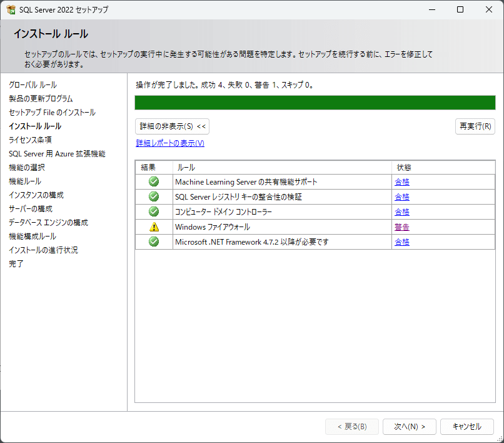This screenshot has height=443, width=504.
Task: Click the green check icon for SQL Server レジストリ キー rule
Action: pos(154,196)
